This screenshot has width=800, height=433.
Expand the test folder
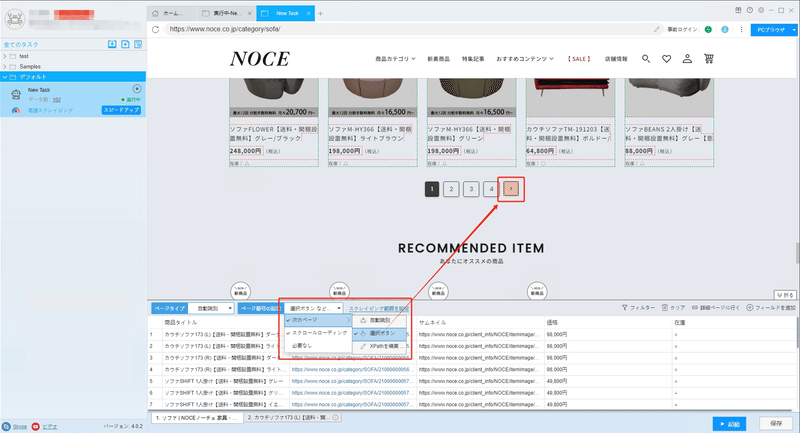coord(5,56)
